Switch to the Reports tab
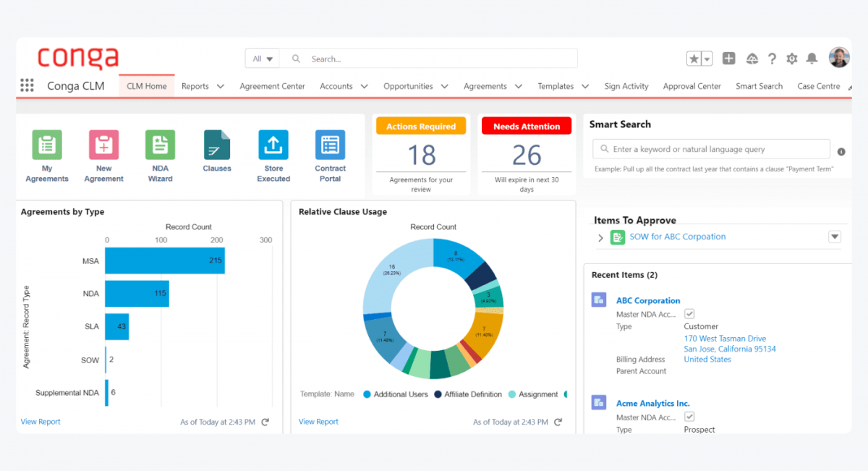The image size is (868, 471). [x=196, y=85]
